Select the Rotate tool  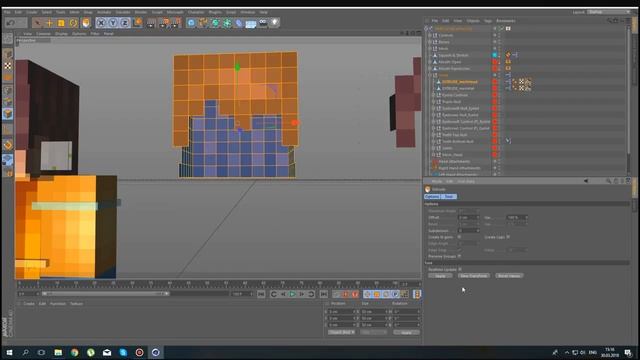73,23
